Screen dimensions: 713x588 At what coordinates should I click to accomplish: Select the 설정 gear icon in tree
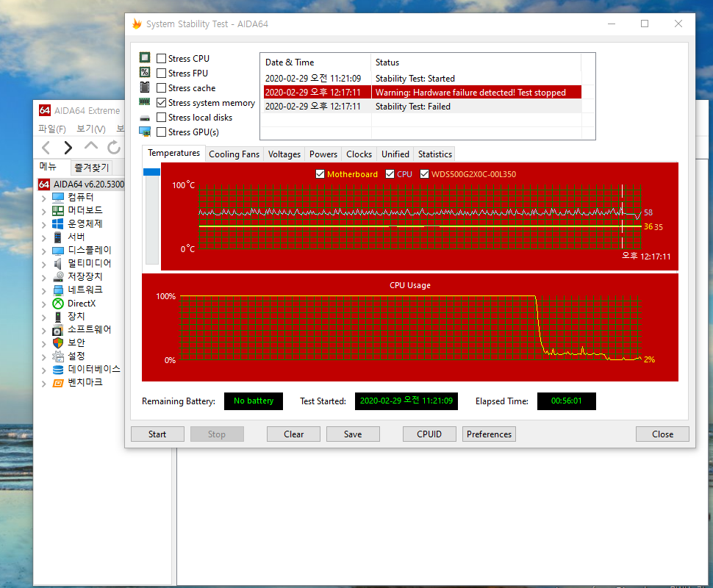tap(58, 356)
